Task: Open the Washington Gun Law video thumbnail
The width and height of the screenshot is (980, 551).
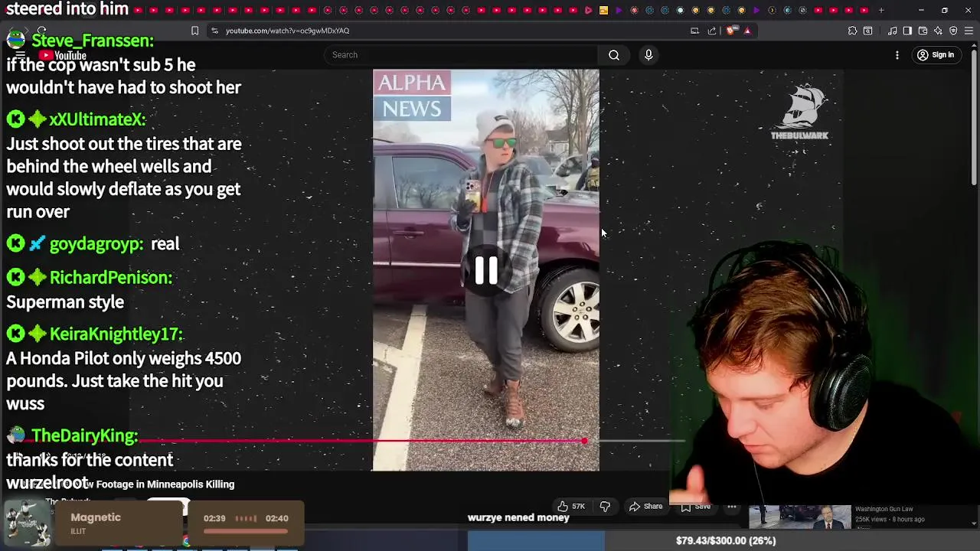Action: tap(799, 518)
